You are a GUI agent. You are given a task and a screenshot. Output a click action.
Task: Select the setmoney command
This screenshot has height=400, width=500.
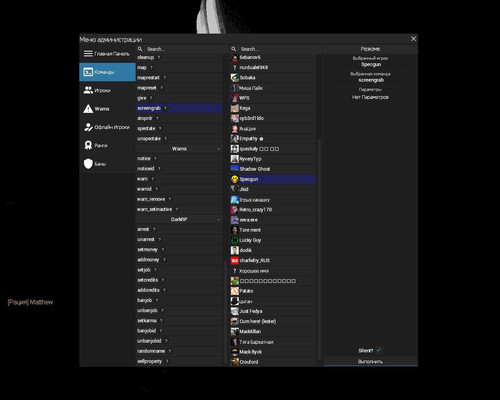(x=179, y=249)
